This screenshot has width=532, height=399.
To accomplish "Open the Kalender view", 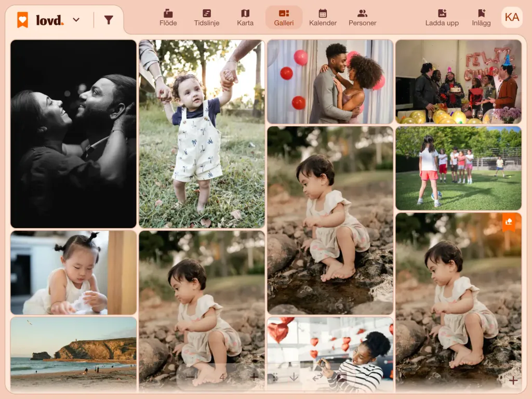I will (323, 18).
